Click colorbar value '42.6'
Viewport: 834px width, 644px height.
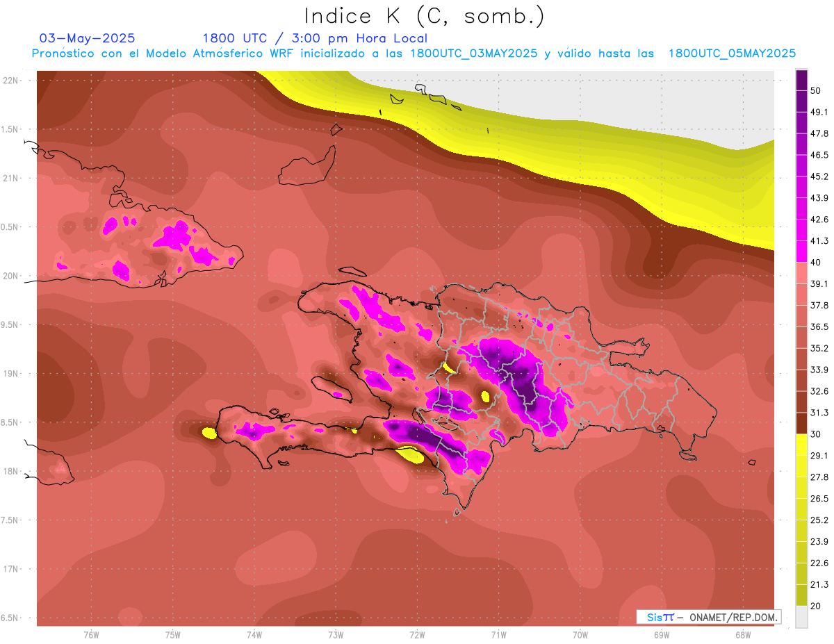[819, 220]
